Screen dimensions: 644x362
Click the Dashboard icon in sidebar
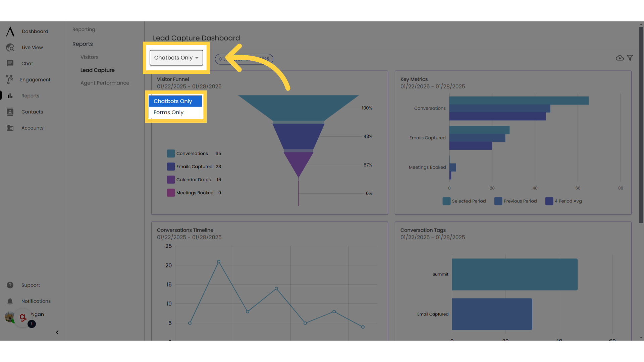[x=10, y=32]
